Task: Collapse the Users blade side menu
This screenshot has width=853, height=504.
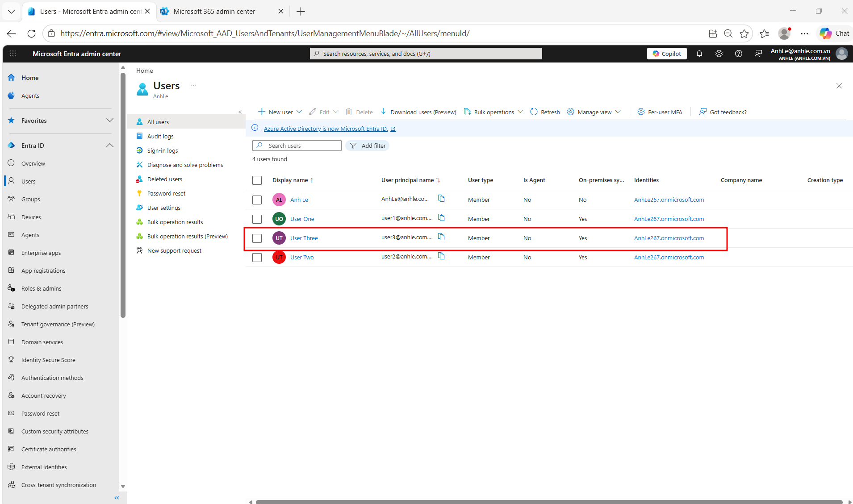Action: 240,112
